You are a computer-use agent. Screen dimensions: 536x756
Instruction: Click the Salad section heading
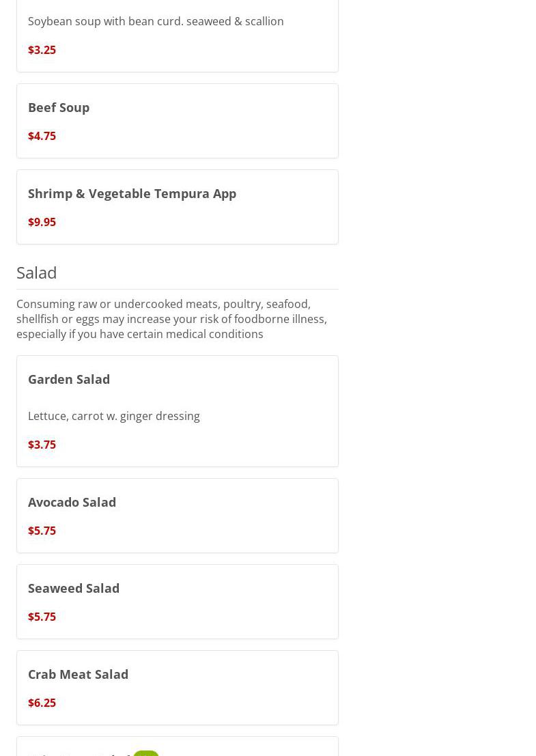pyautogui.click(x=37, y=272)
